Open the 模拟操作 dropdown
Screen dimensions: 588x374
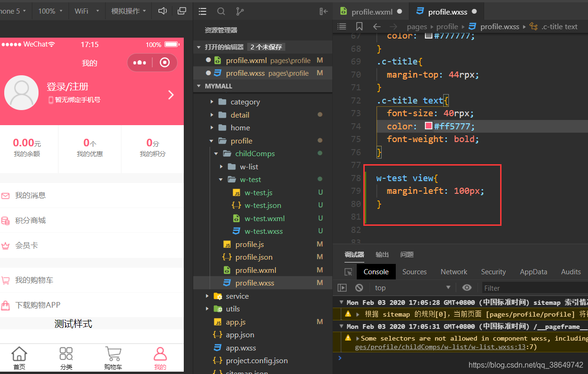[128, 11]
